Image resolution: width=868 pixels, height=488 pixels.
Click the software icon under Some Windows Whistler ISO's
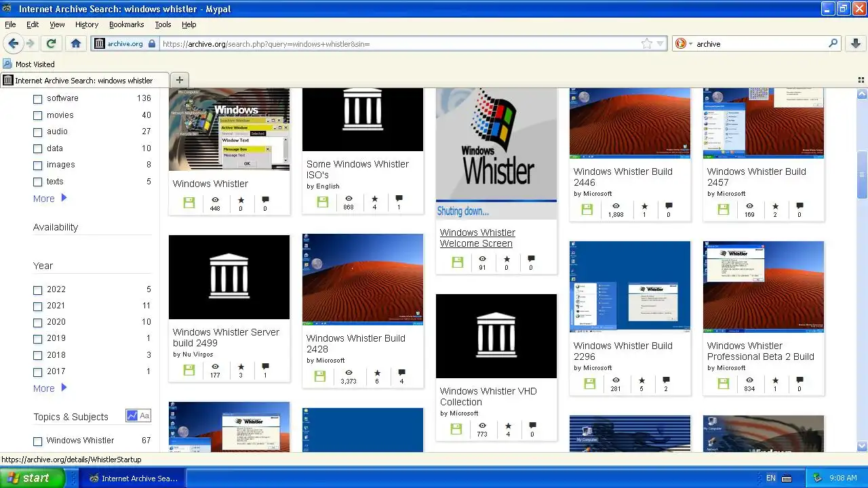click(x=322, y=202)
